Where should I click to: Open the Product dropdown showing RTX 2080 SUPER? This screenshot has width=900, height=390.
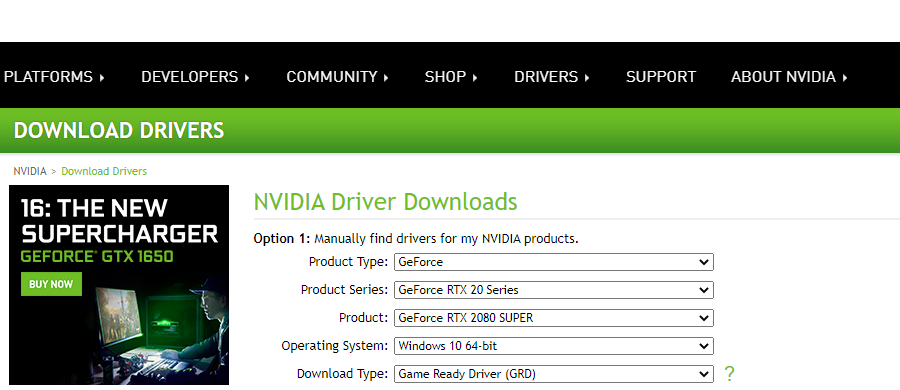pos(553,318)
